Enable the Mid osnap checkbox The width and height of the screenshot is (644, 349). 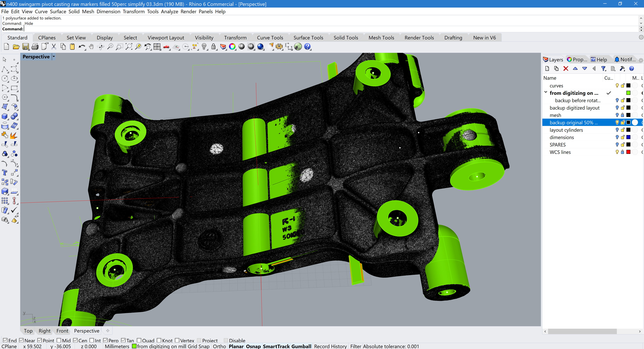coord(59,340)
